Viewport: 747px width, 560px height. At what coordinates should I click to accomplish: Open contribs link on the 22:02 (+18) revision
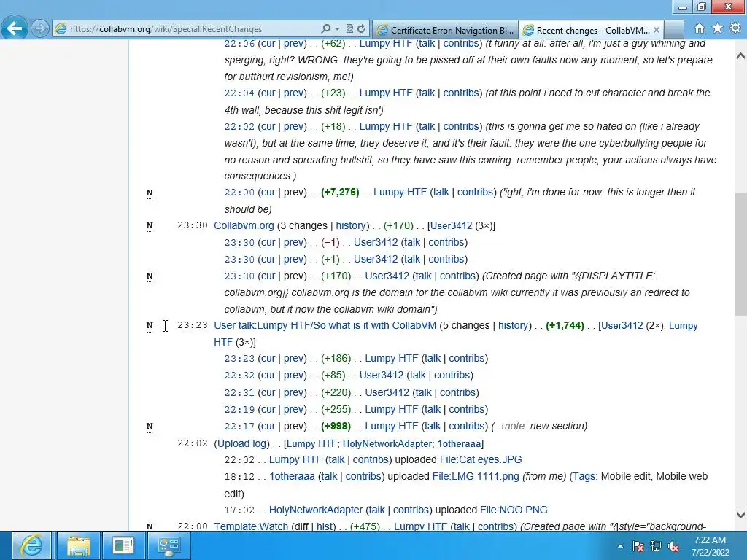tap(461, 126)
